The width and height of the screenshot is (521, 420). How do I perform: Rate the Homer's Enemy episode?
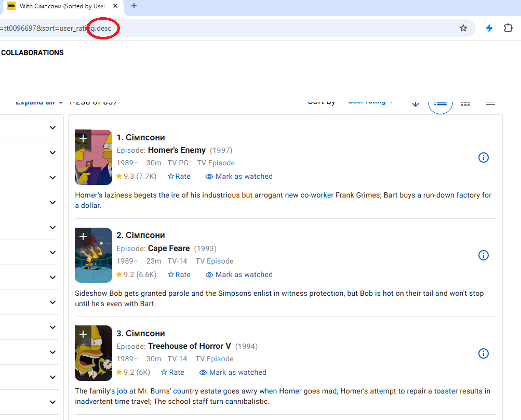point(179,177)
